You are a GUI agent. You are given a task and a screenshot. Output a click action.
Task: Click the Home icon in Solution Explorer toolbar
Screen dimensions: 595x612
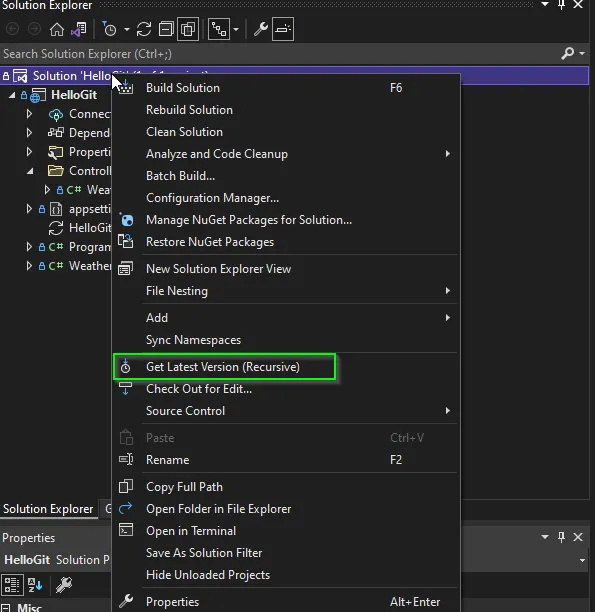57,29
